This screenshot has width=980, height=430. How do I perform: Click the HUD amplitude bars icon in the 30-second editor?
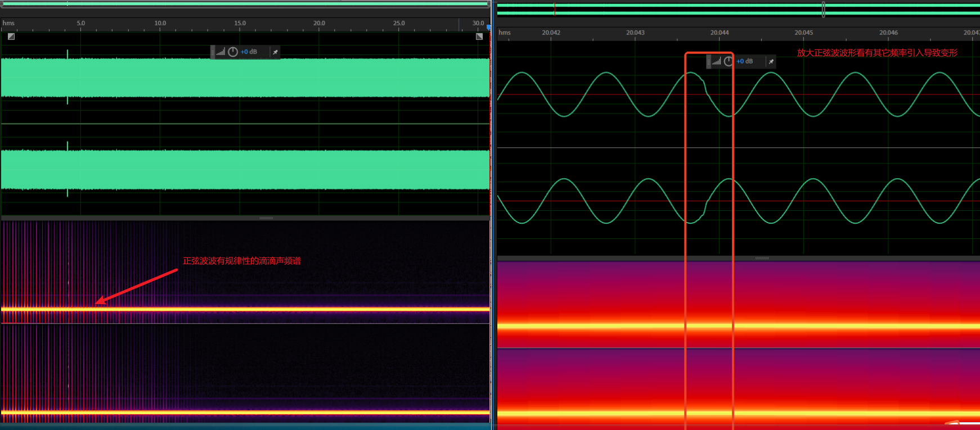(x=221, y=52)
